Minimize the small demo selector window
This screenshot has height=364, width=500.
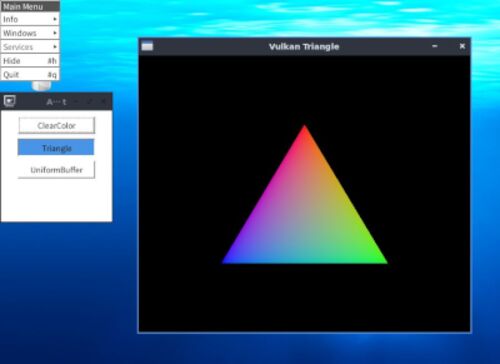76,101
